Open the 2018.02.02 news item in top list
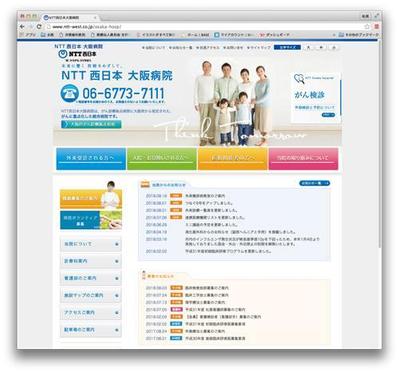 228,251
